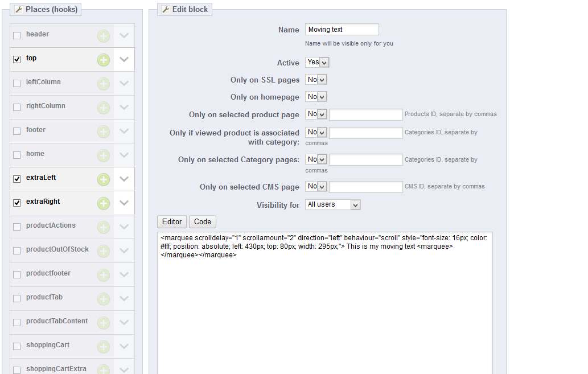This screenshot has height=374, width=588.
Task: Expand the productTabContent chevron
Action: tap(124, 322)
